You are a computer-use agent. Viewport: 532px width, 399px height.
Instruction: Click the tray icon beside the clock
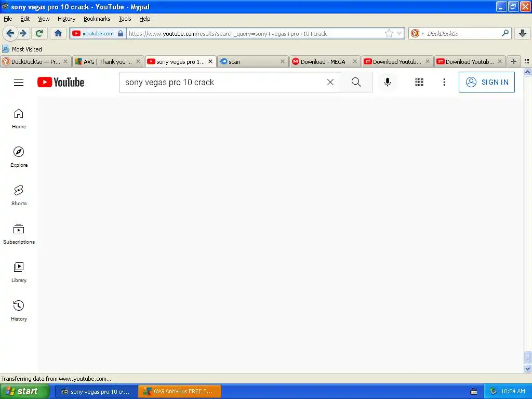point(494,392)
